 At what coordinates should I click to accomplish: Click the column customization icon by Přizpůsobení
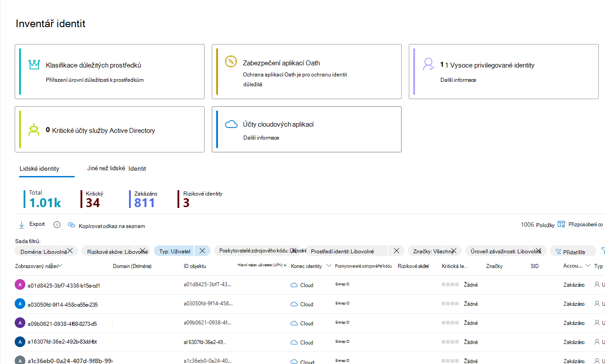click(561, 224)
